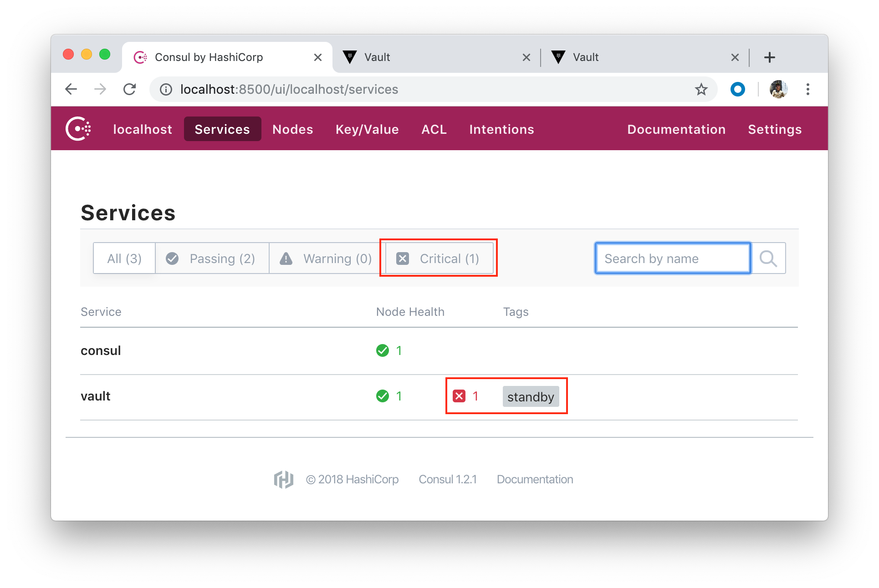The width and height of the screenshot is (879, 588).
Task: Click the HashiCorp logo in the footer
Action: click(283, 479)
